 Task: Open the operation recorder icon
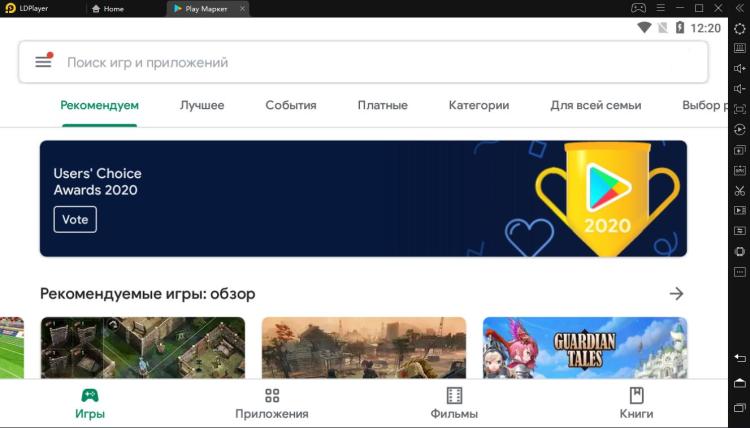(x=739, y=130)
